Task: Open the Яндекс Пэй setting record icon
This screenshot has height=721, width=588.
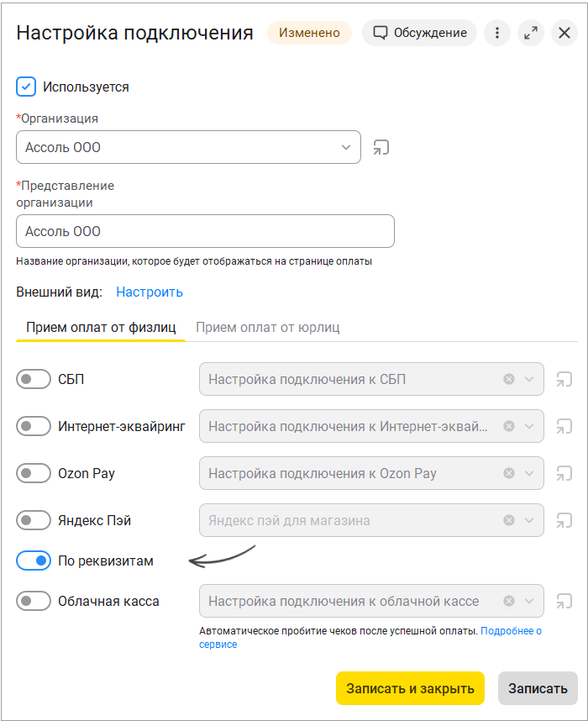Action: 564,520
